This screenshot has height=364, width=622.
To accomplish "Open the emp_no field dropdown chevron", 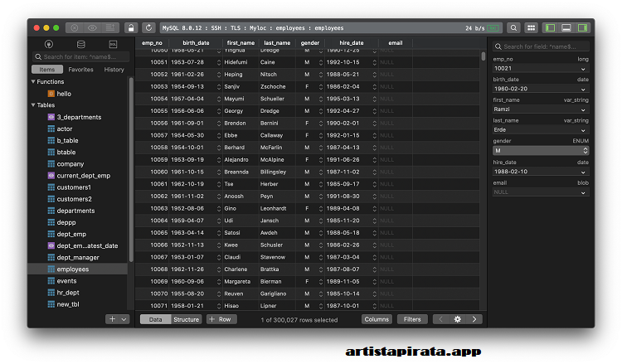I will 583,69.
